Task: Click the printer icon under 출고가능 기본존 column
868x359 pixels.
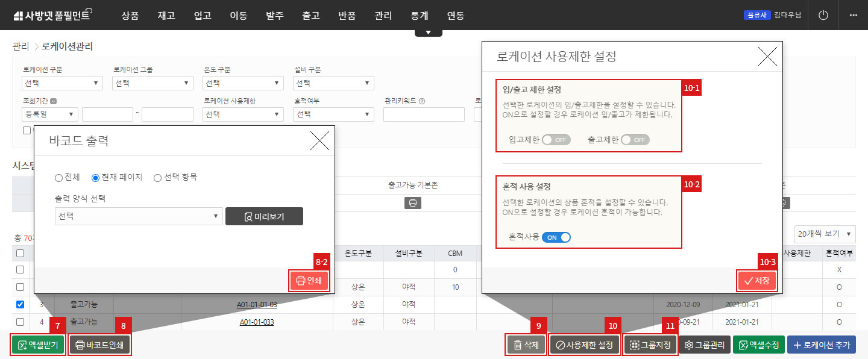Action: tap(412, 203)
